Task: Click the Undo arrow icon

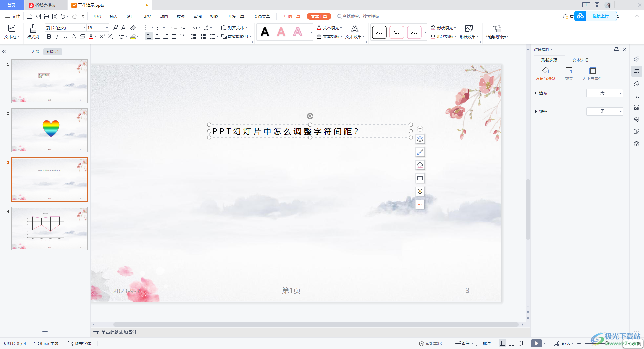Action: click(x=63, y=16)
